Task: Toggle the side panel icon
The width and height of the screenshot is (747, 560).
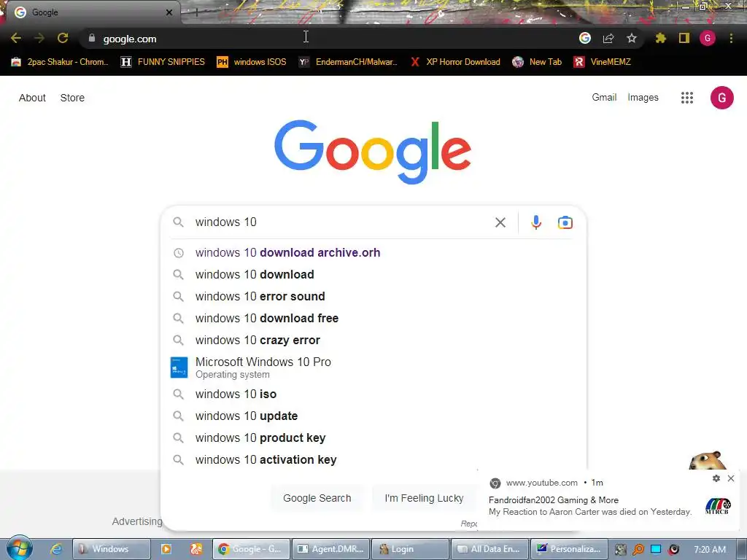Action: tap(684, 38)
